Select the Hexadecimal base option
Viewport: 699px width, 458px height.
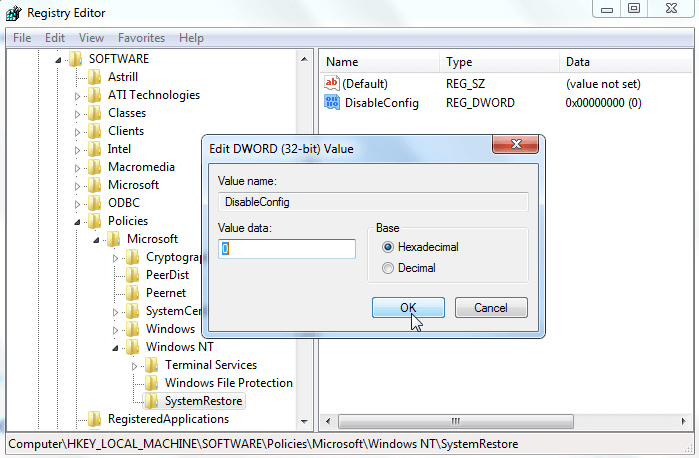388,247
